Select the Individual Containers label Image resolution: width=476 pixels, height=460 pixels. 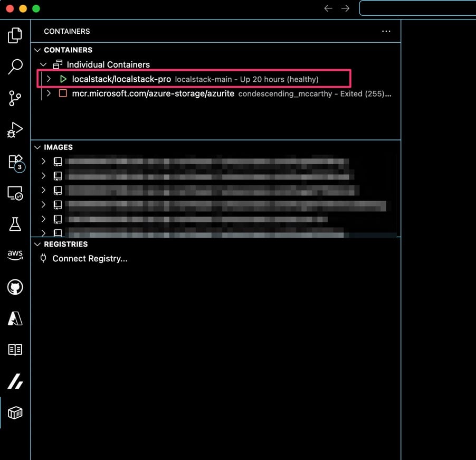click(108, 64)
